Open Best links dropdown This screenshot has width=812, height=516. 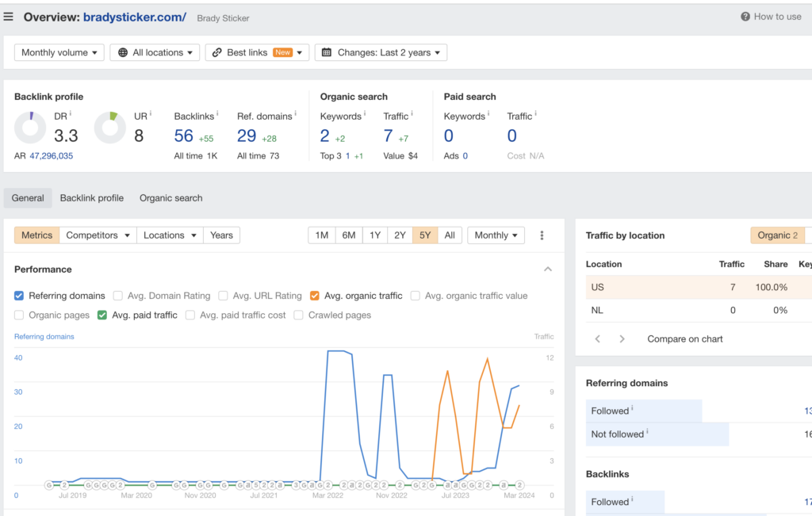click(x=258, y=52)
